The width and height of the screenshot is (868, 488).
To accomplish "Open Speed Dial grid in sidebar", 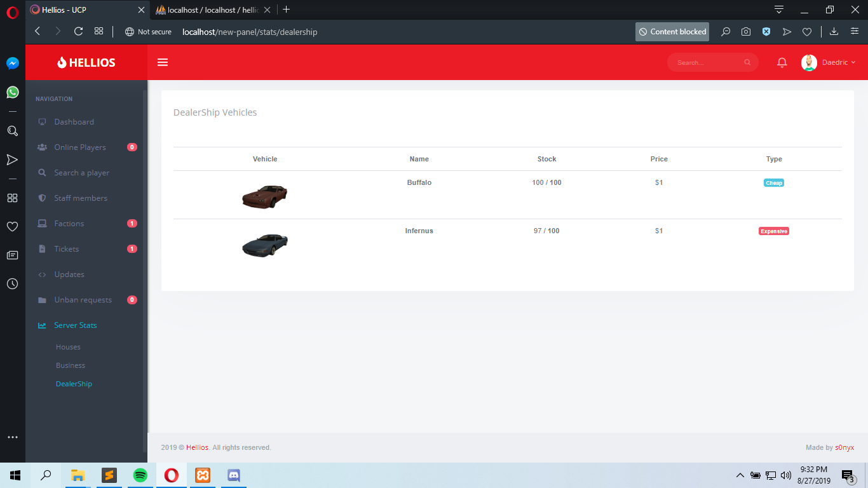I will tap(12, 198).
